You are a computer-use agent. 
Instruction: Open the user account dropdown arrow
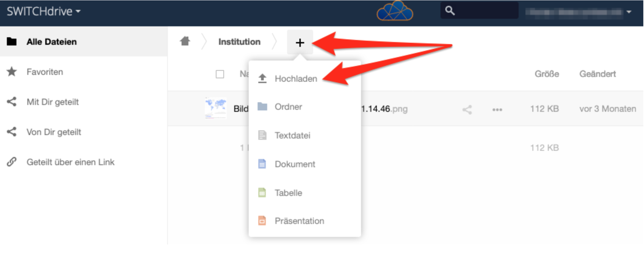click(x=629, y=12)
